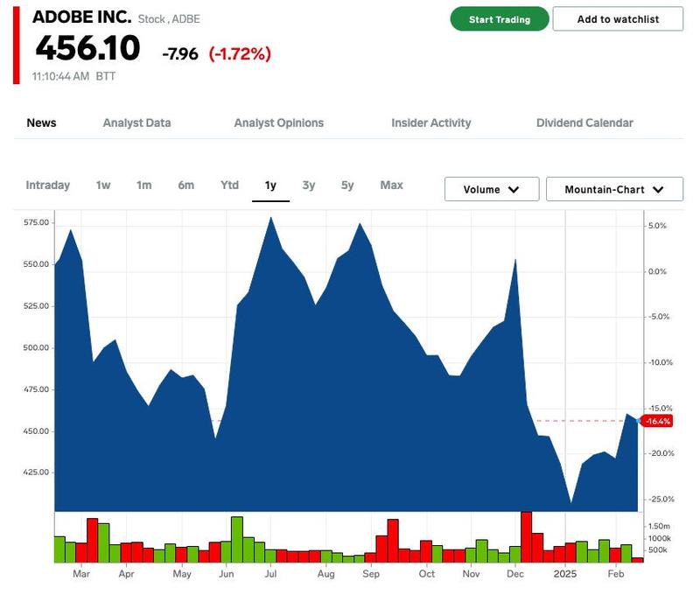Choose the 1m chart range

143,185
